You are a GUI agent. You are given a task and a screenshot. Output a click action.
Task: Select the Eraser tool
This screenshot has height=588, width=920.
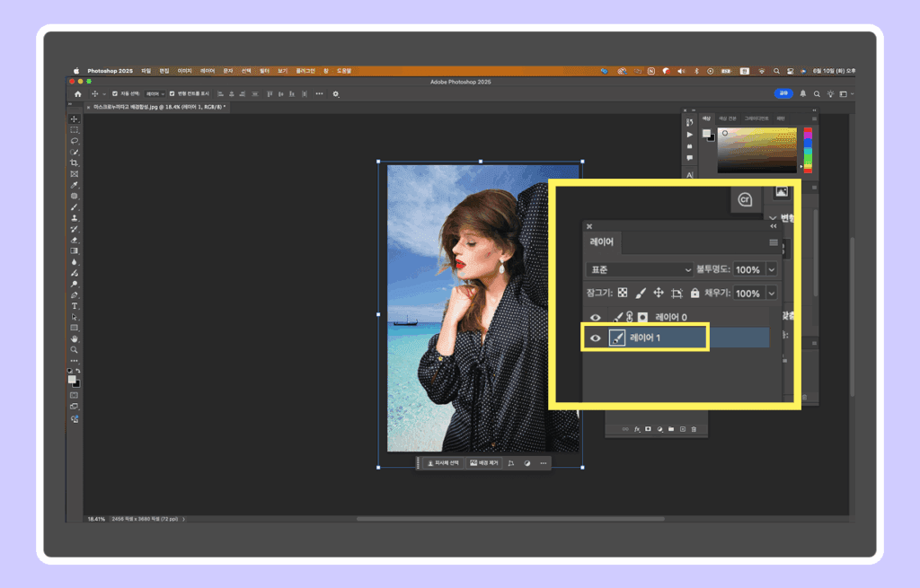(x=74, y=241)
